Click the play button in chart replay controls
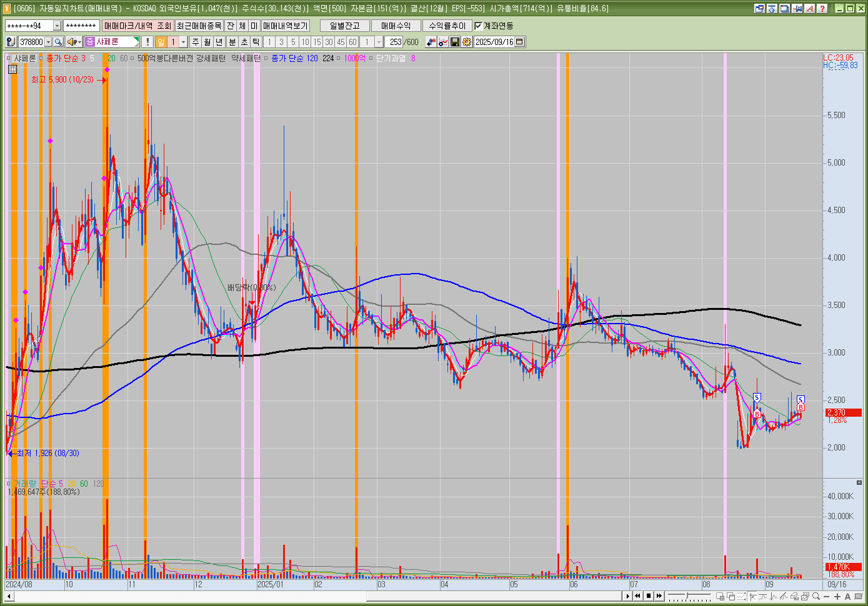 pyautogui.click(x=628, y=596)
